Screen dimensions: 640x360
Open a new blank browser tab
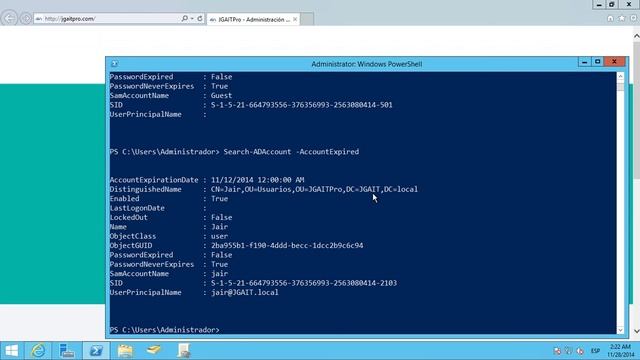point(307,19)
